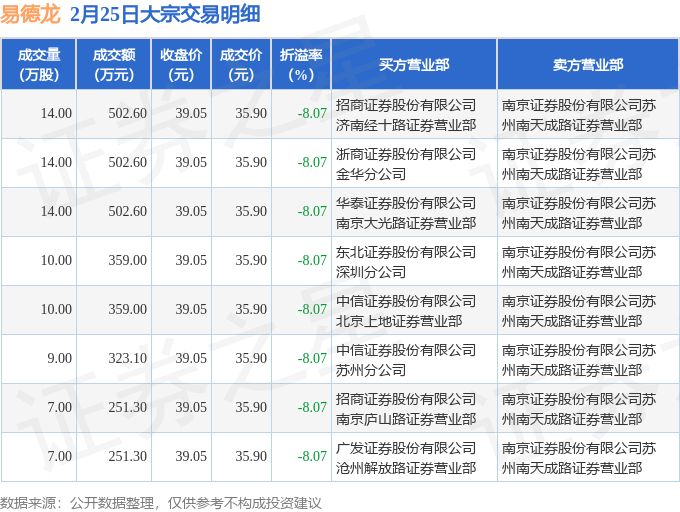Image resolution: width=680 pixels, height=512 pixels.
Task: Click -8.07 discount rate in 南京大光路 row
Action: (312, 212)
